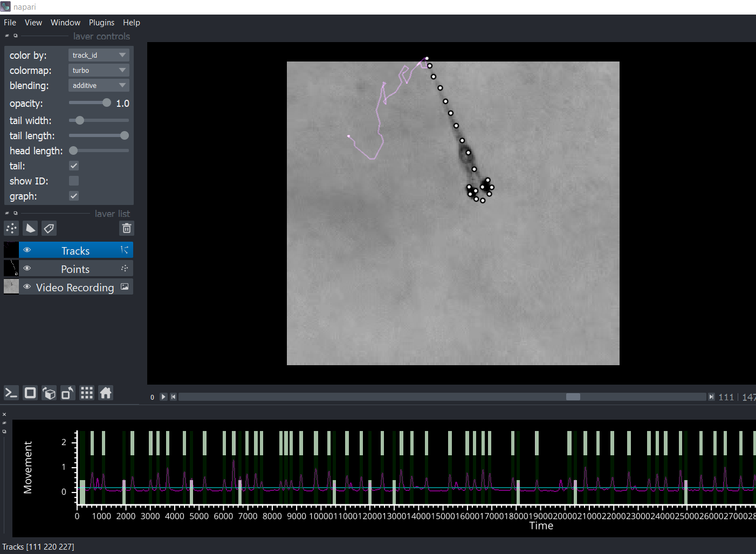Play the time axis animation
The height and width of the screenshot is (554, 756).
(163, 397)
